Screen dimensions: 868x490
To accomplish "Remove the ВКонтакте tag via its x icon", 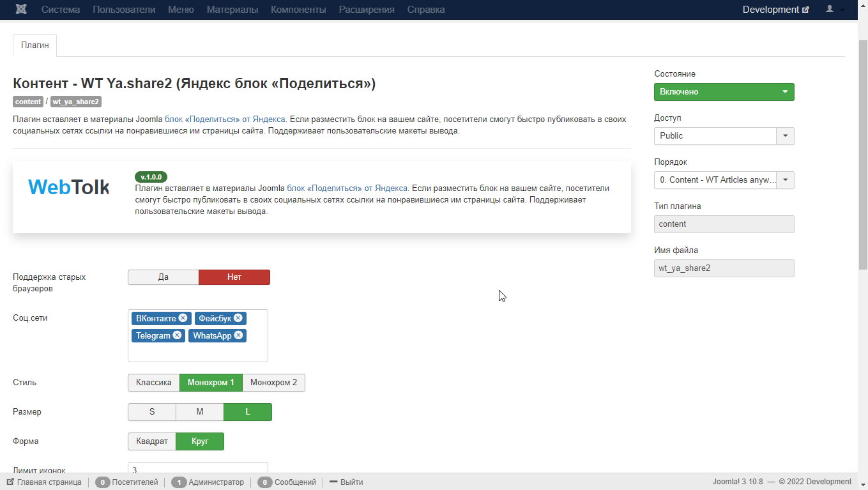I will [x=183, y=318].
